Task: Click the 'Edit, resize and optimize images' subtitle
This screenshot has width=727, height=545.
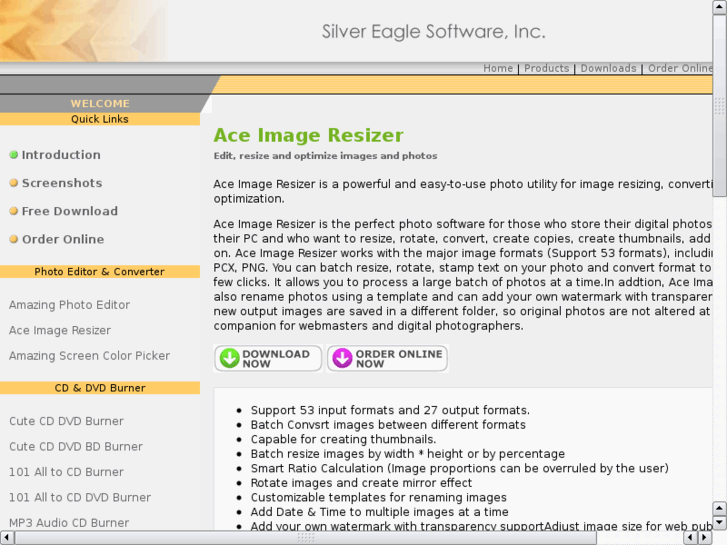Action: pos(325,156)
